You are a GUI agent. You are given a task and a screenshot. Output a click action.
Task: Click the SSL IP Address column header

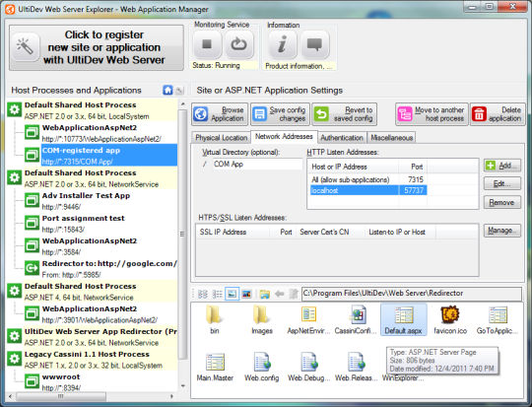pos(233,232)
